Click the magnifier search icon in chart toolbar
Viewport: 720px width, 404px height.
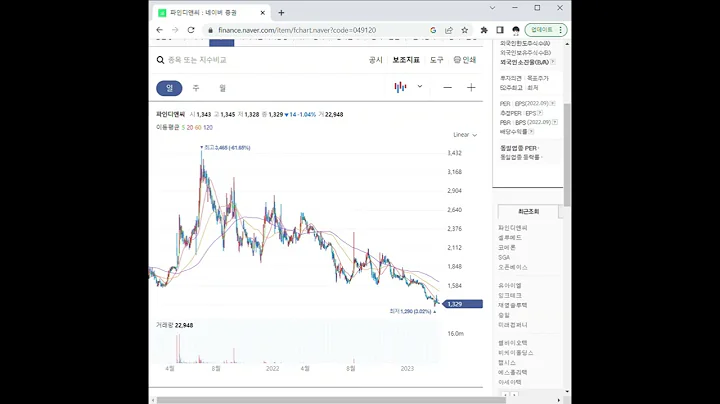[x=160, y=60]
